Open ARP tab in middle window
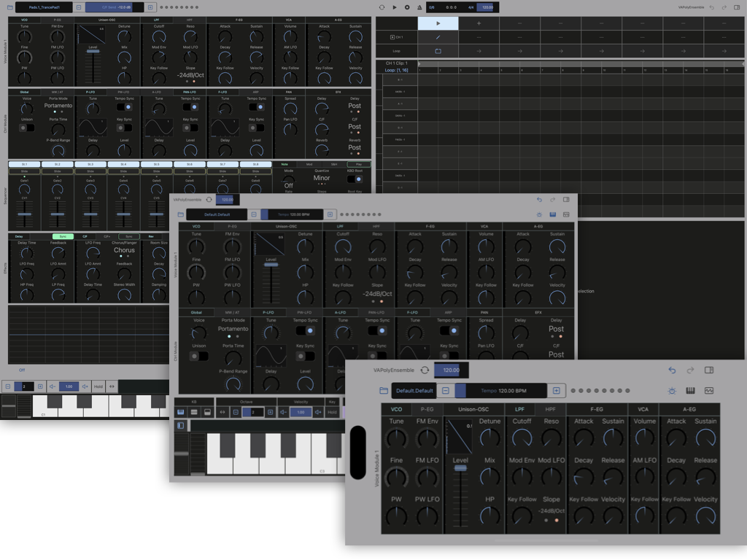This screenshot has width=747, height=560. click(449, 312)
